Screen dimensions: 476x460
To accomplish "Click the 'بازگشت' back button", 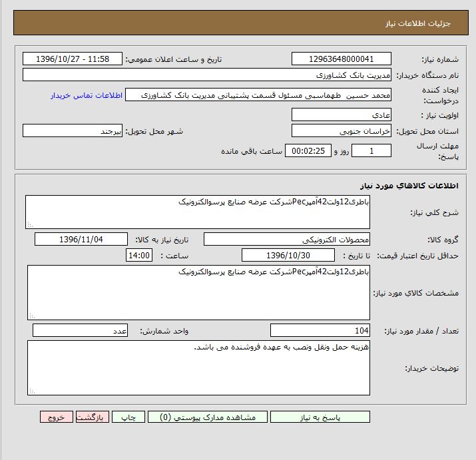I will tap(92, 417).
